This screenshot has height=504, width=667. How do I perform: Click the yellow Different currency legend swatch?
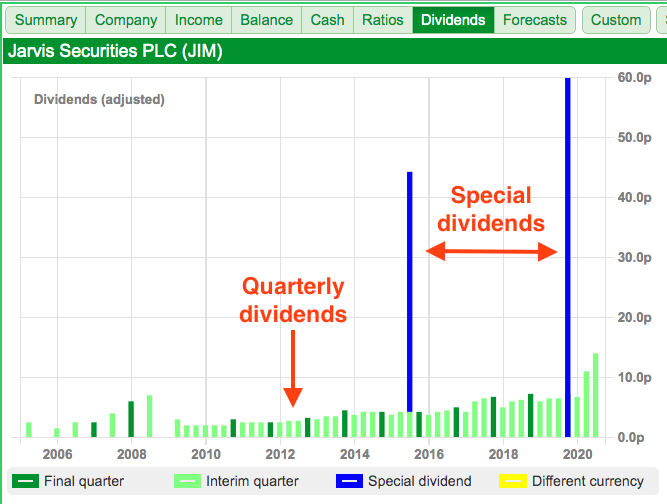[x=513, y=481]
